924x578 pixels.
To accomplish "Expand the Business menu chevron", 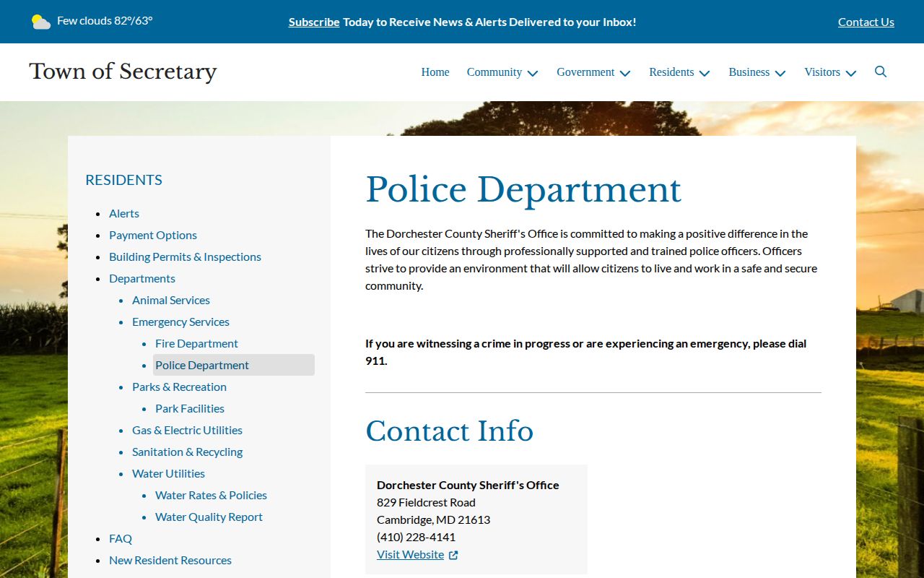I will click(780, 73).
